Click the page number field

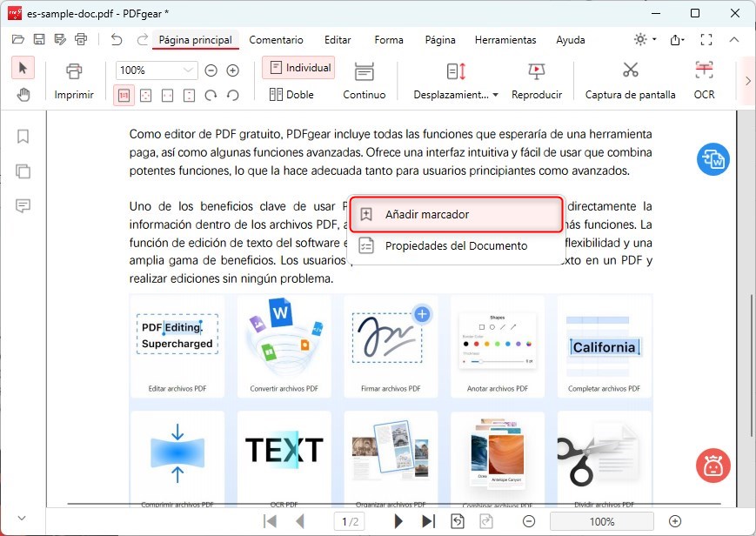(350, 521)
